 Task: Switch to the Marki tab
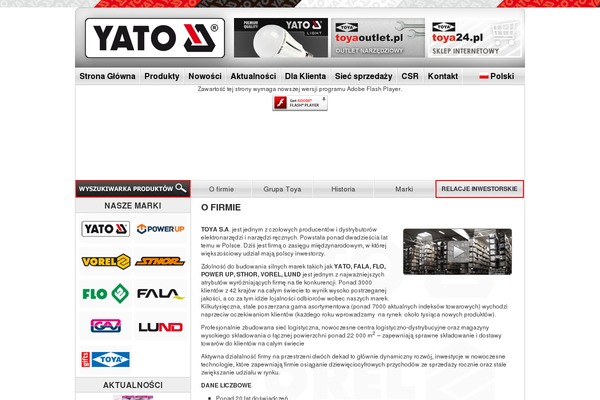click(x=404, y=189)
